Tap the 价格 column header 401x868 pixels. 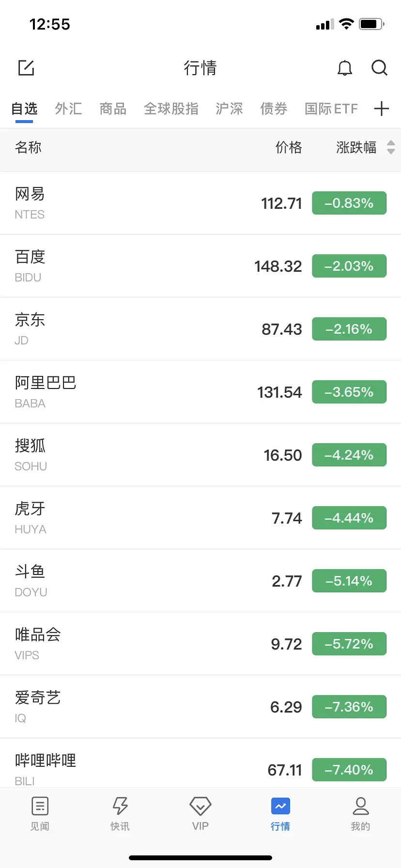pos(289,147)
